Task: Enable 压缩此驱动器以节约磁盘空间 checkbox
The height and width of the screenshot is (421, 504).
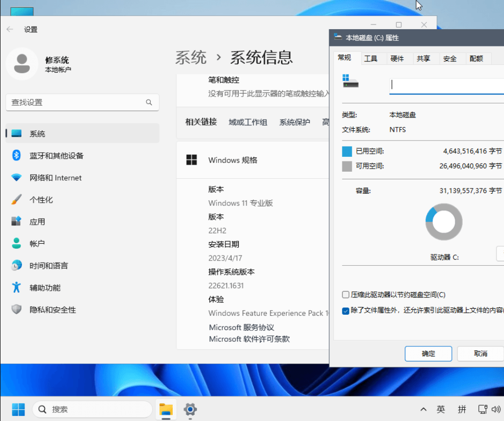Action: tap(346, 295)
